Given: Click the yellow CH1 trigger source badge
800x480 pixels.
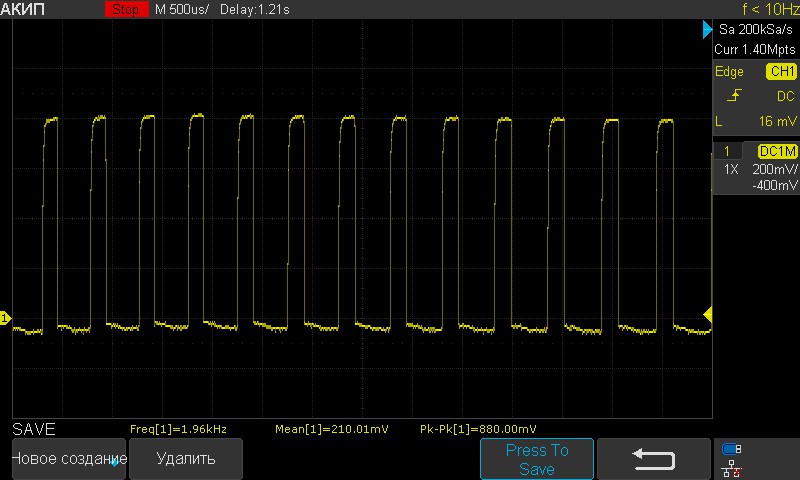Looking at the screenshot, I should point(781,71).
